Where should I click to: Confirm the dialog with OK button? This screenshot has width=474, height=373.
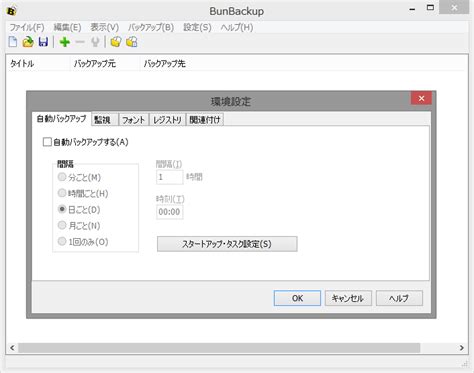(297, 298)
